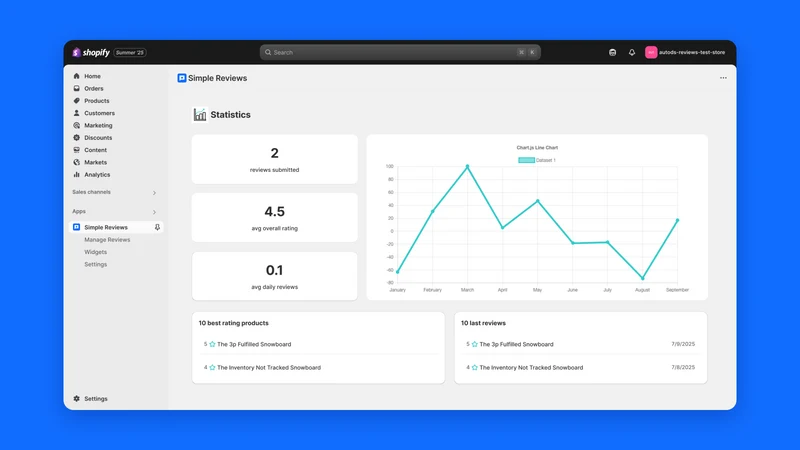Click Simple Reviews app icon in sidebar
Image resolution: width=800 pixels, height=450 pixels.
click(77, 227)
